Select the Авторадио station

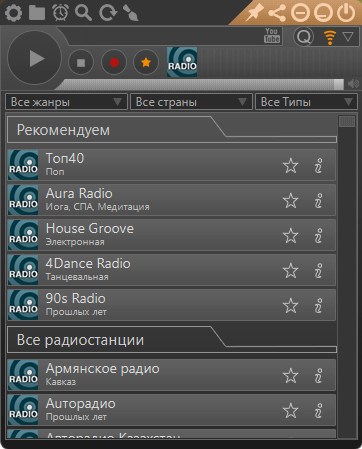coord(171,410)
